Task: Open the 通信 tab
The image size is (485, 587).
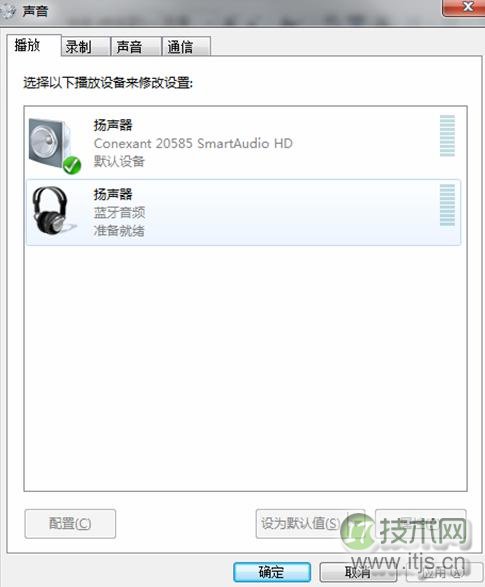Action: tap(186, 46)
